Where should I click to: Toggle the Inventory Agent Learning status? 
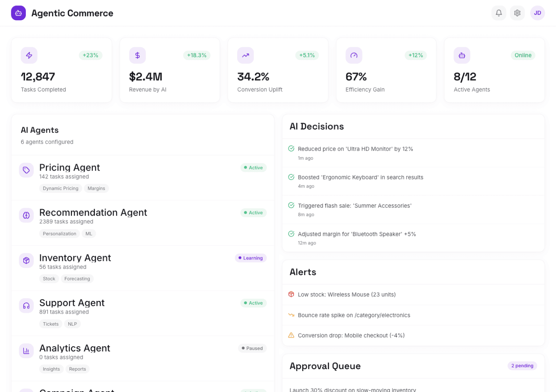pyautogui.click(x=251, y=258)
